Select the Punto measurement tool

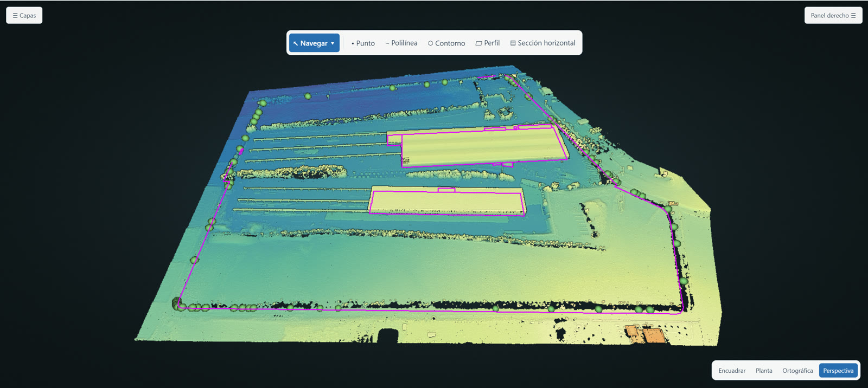[x=363, y=43]
